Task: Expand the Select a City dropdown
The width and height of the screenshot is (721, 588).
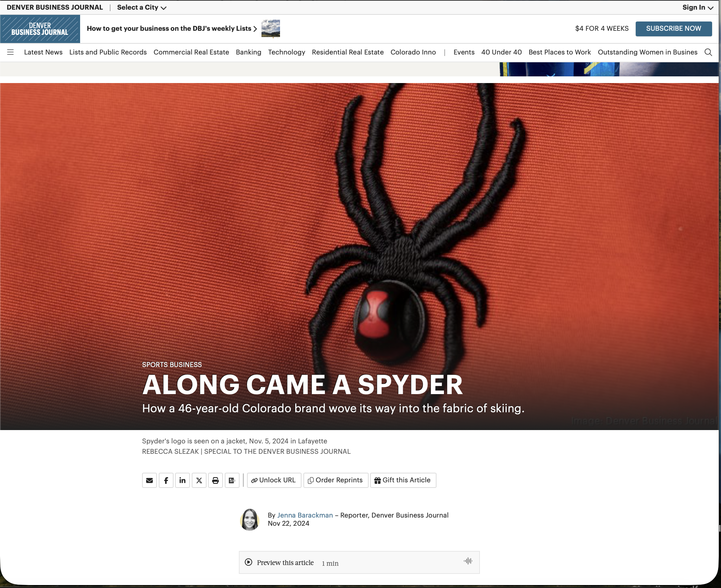Action: pos(142,7)
